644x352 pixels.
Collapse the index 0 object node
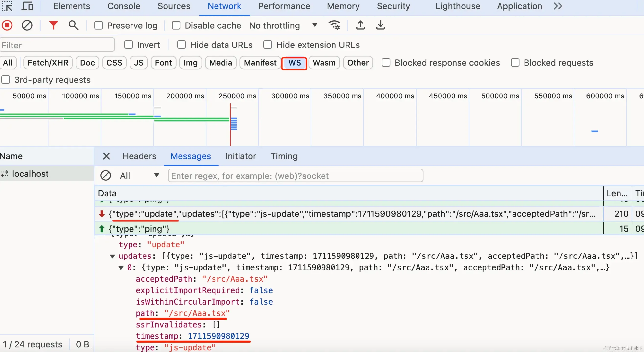(121, 268)
